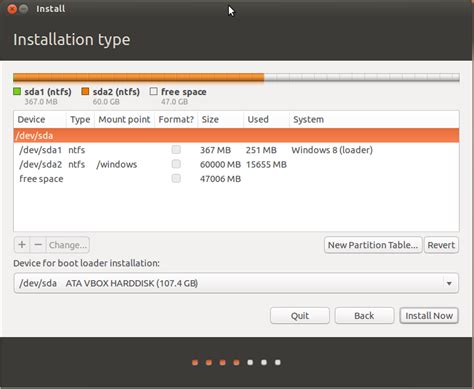Click the minus remove partition icon

point(38,245)
